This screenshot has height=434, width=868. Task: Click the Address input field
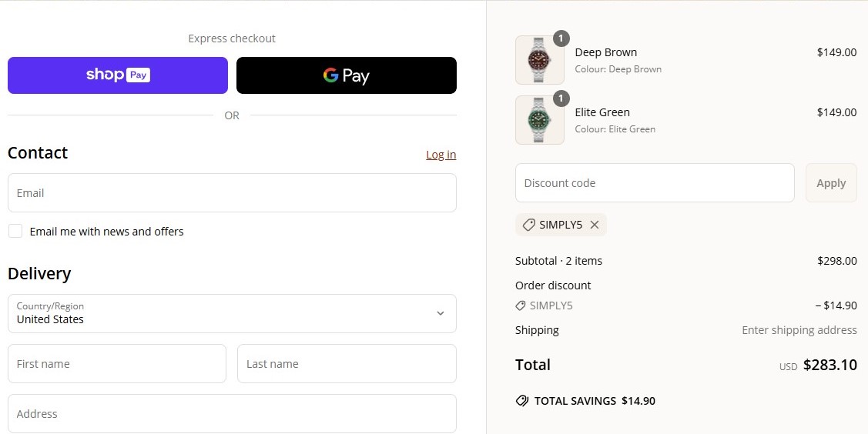[232, 413]
